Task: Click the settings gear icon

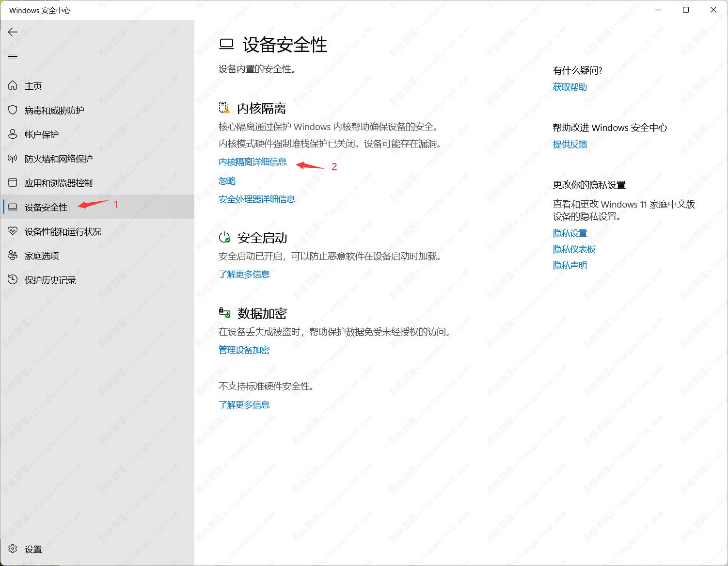Action: 13,549
